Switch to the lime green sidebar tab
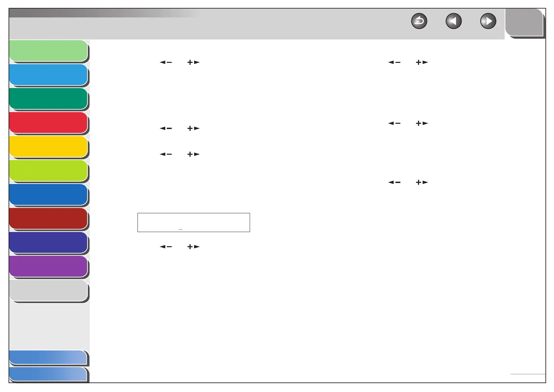 click(x=49, y=171)
